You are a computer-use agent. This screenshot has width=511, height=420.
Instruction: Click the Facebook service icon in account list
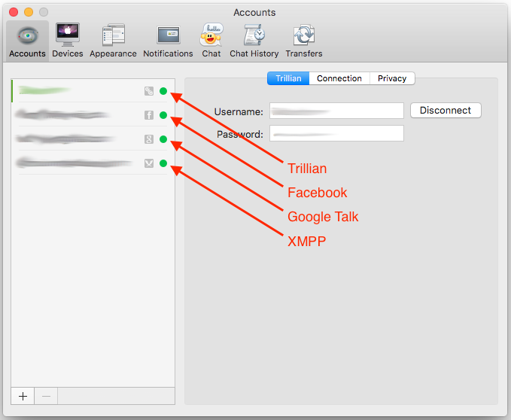[x=149, y=115]
